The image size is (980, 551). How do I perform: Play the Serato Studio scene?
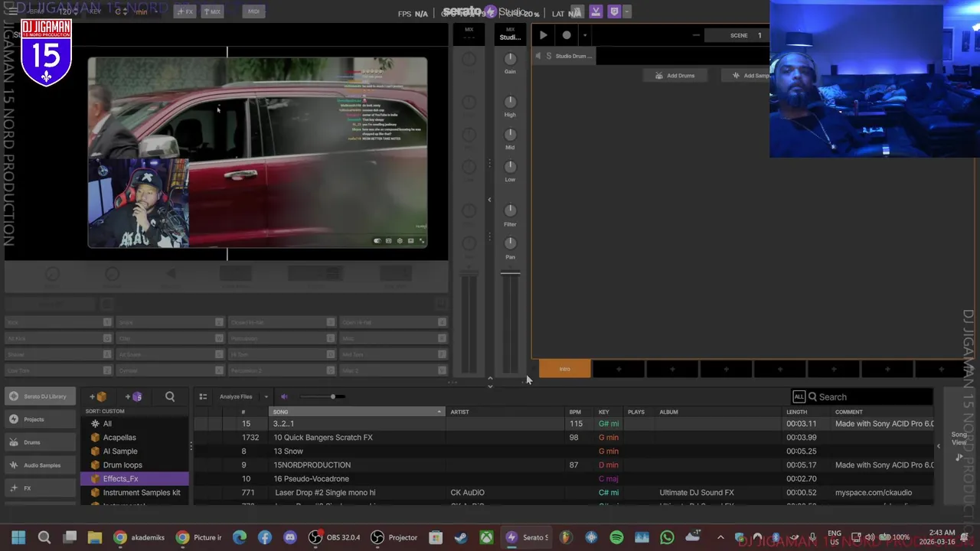click(543, 35)
